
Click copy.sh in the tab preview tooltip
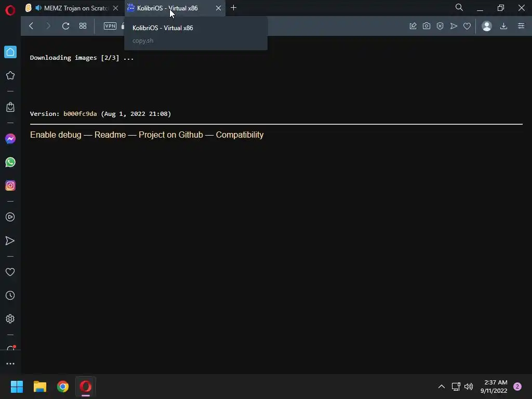tap(143, 41)
